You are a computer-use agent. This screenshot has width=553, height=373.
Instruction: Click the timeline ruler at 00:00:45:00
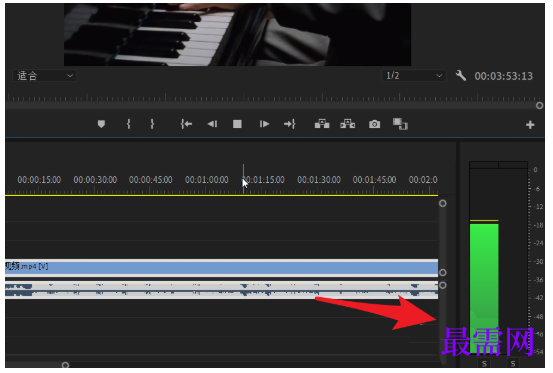pos(151,180)
